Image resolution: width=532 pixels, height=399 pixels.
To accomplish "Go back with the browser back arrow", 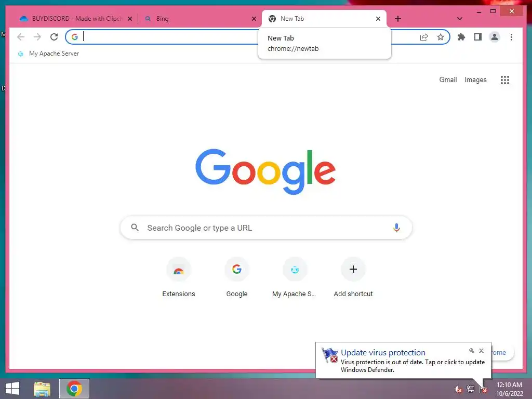I will tap(21, 37).
